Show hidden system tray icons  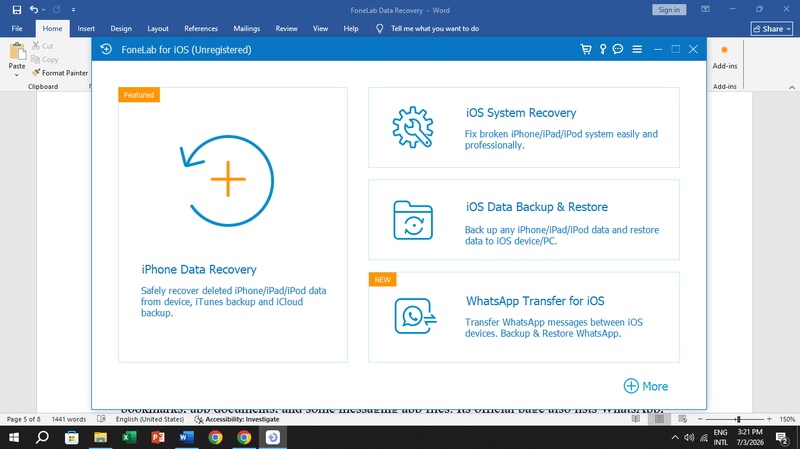pos(675,437)
